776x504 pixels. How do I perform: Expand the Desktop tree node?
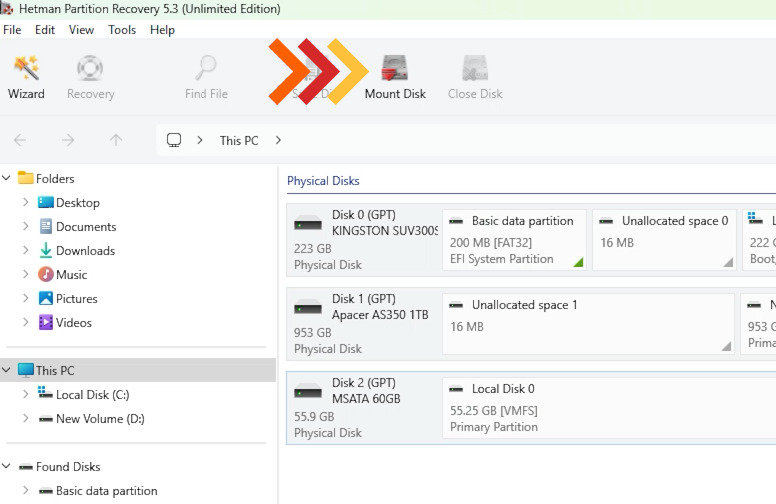[26, 202]
